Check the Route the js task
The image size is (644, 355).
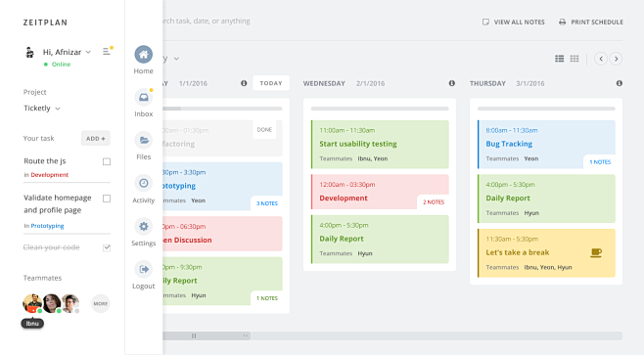[x=107, y=161]
